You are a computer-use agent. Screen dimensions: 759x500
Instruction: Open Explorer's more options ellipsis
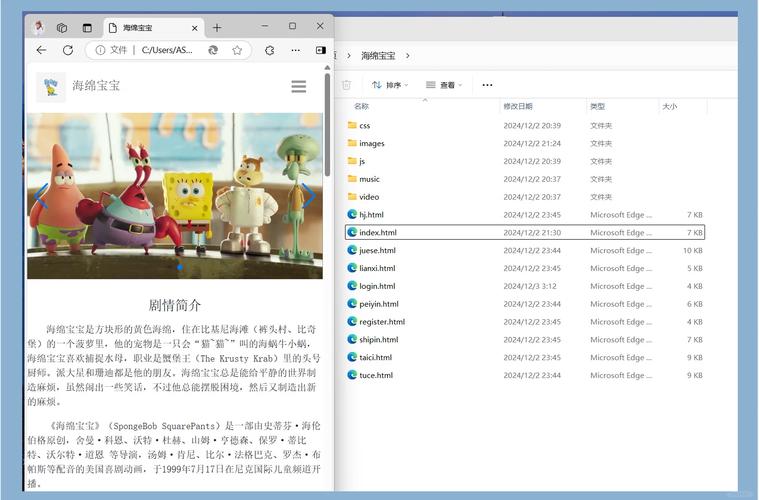point(487,85)
